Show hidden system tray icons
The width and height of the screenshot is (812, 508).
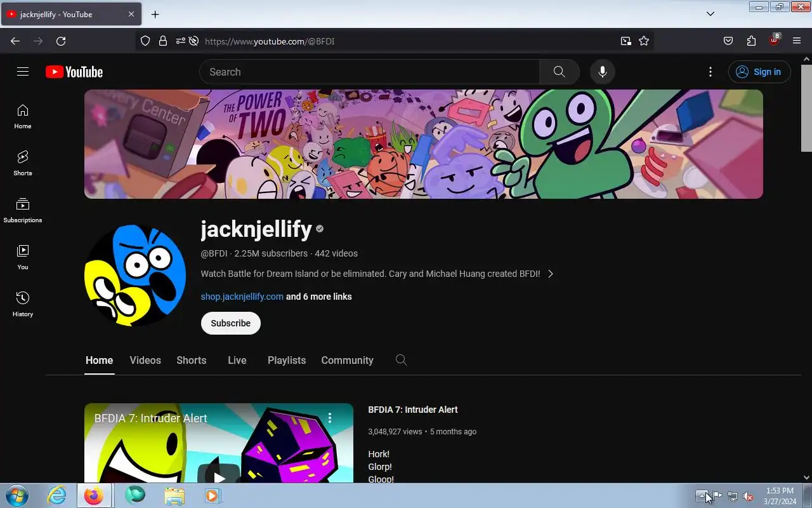[x=702, y=496]
